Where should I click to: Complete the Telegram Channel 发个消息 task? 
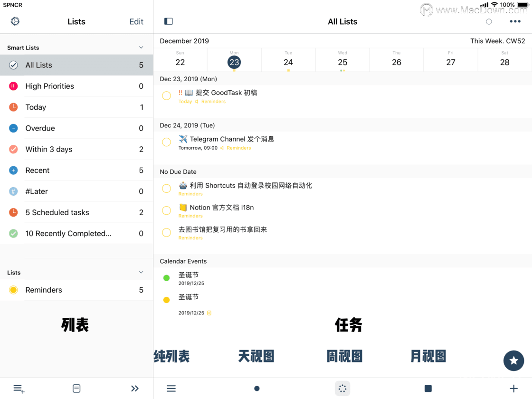pos(166,142)
